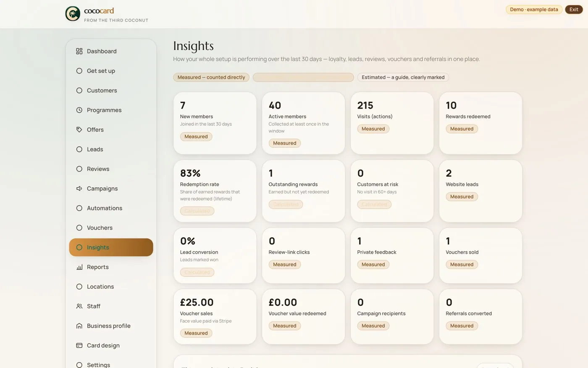Open the Automations section
This screenshot has width=588, height=368.
pyautogui.click(x=111, y=208)
